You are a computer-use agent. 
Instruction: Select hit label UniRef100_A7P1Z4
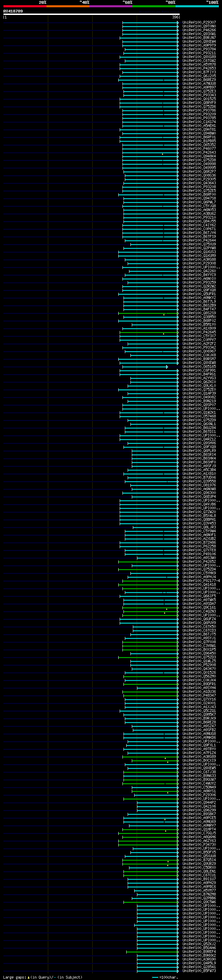tap(199, 753)
